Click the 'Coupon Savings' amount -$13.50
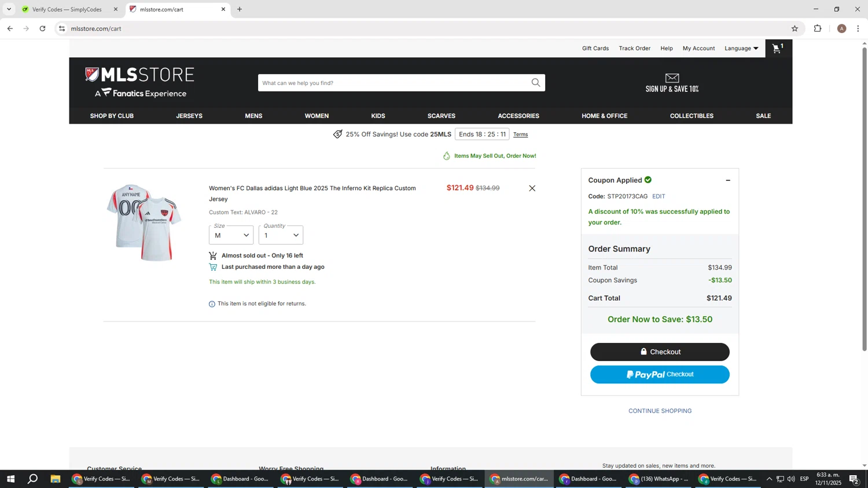868x488 pixels. [720, 280]
